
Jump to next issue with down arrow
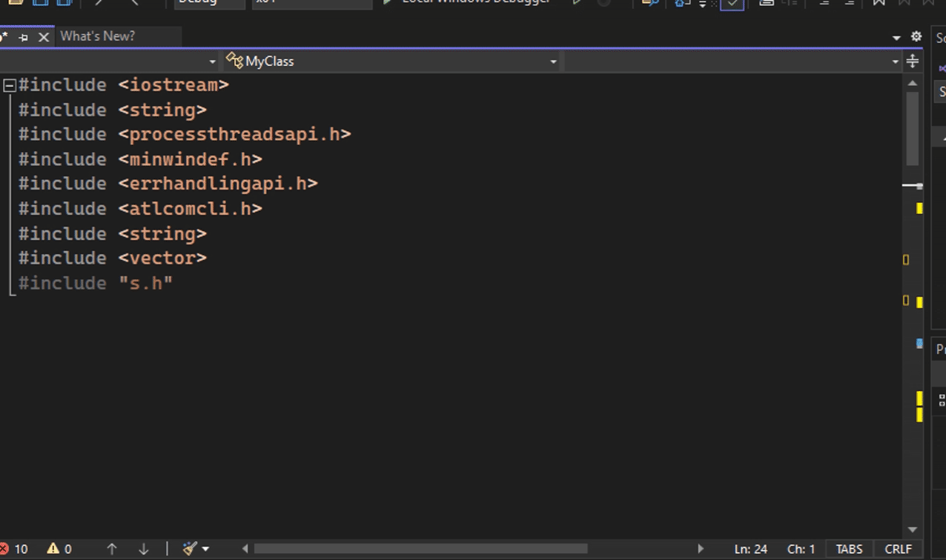point(142,549)
